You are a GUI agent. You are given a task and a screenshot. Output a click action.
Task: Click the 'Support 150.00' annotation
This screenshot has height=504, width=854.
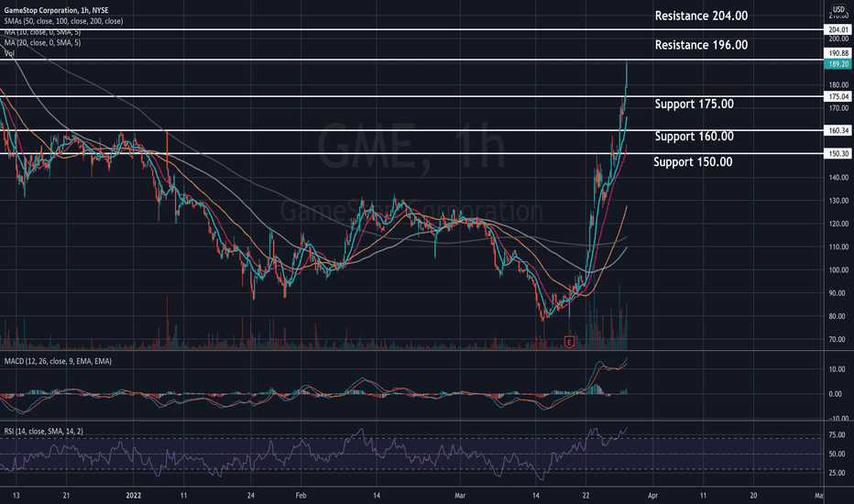(693, 162)
